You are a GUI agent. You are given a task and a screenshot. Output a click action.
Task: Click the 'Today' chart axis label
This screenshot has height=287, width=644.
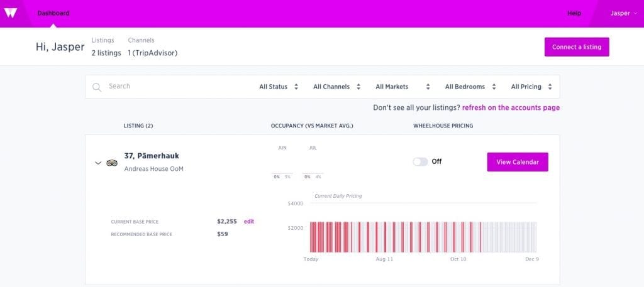311,259
